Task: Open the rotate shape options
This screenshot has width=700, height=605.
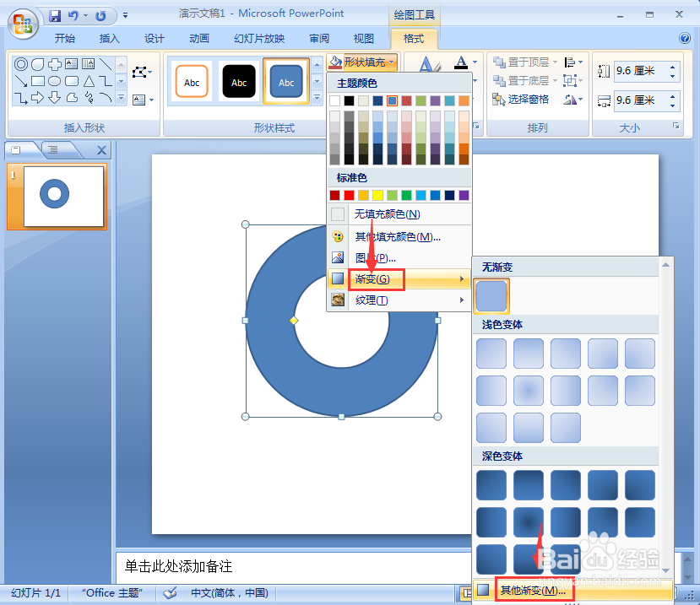Action: click(572, 99)
